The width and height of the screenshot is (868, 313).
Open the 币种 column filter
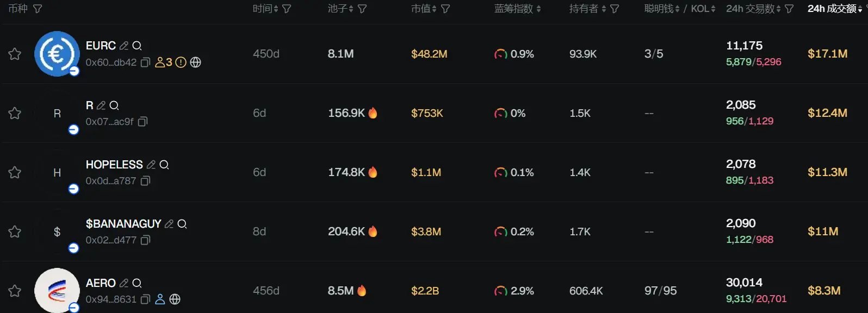tap(38, 9)
